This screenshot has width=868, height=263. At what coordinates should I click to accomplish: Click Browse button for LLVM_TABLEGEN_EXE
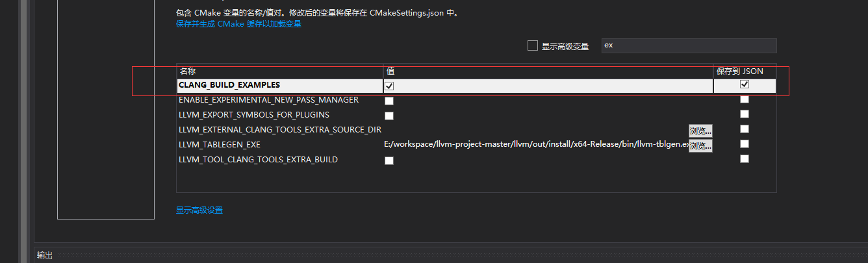[700, 145]
